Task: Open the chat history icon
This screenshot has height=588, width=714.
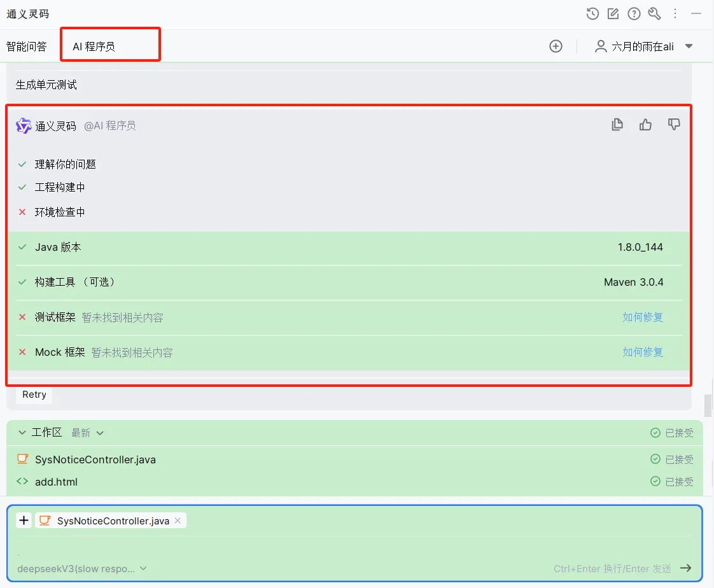Action: click(592, 13)
